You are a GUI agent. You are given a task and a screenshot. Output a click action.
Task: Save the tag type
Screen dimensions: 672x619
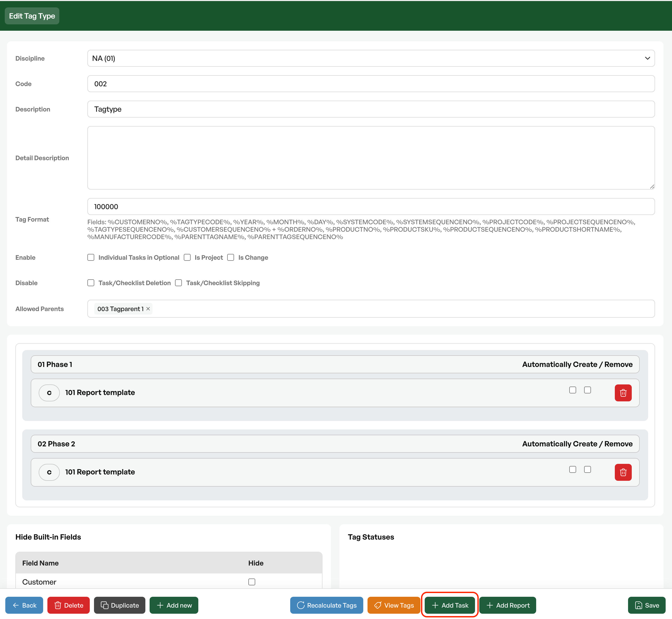tap(647, 605)
